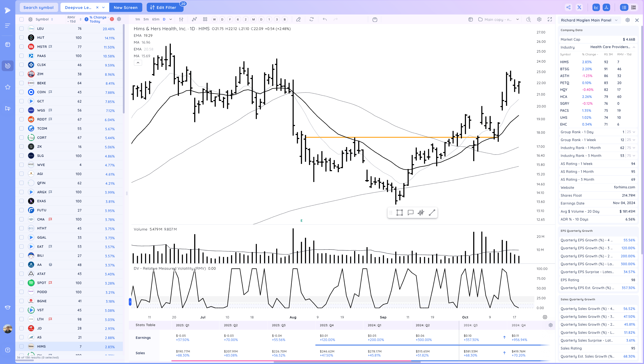Toggle fullscreen chart view
The height and width of the screenshot is (364, 644).
tap(550, 19)
